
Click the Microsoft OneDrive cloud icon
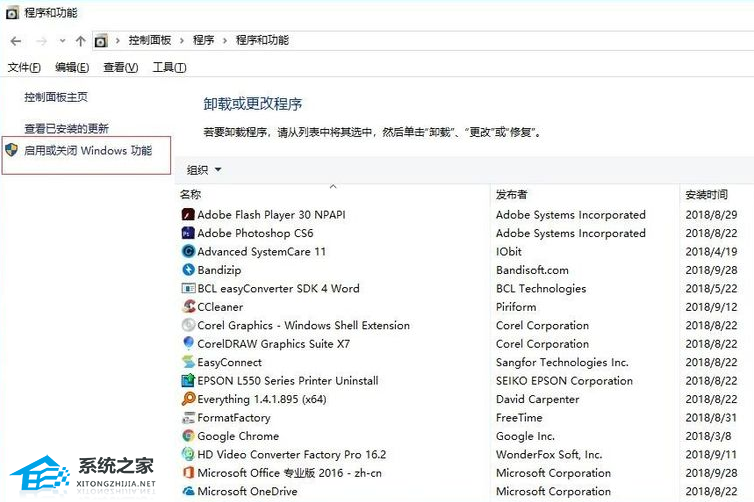pyautogui.click(x=188, y=491)
